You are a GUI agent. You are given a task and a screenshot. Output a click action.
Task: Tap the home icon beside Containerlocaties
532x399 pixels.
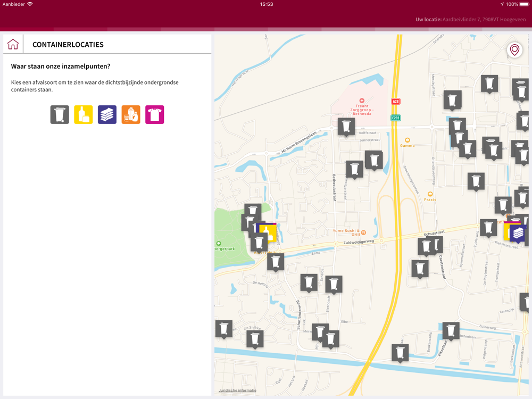13,44
